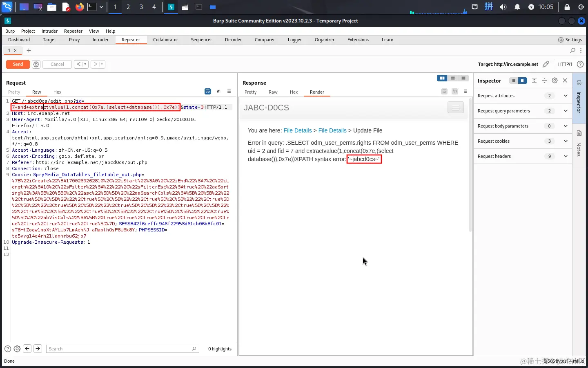Viewport: 588px width, 368px height.
Task: Open Burp Settings
Action: tap(570, 40)
